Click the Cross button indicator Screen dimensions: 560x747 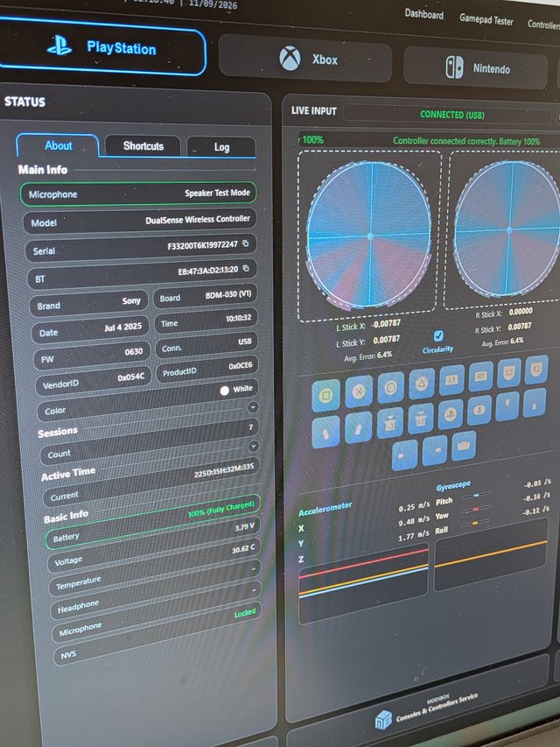(x=359, y=391)
